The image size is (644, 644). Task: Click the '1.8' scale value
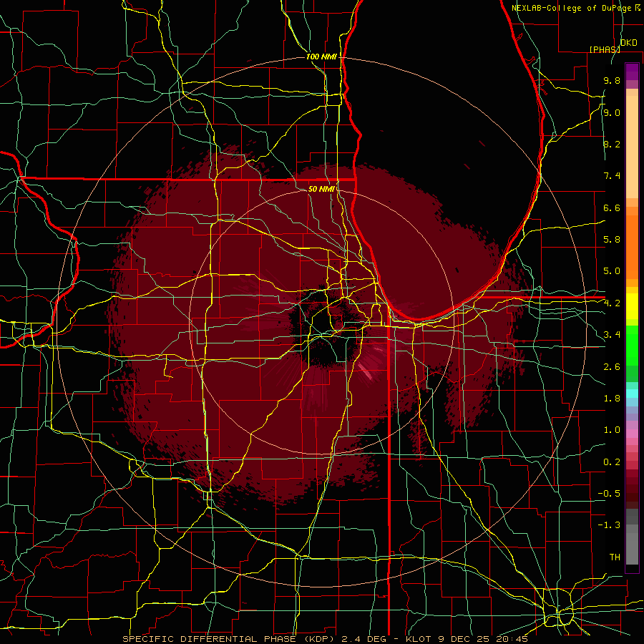point(612,399)
